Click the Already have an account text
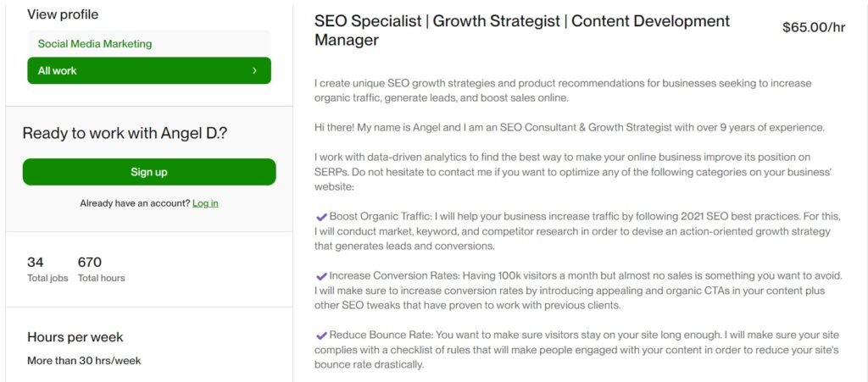The width and height of the screenshot is (868, 382). coord(134,203)
